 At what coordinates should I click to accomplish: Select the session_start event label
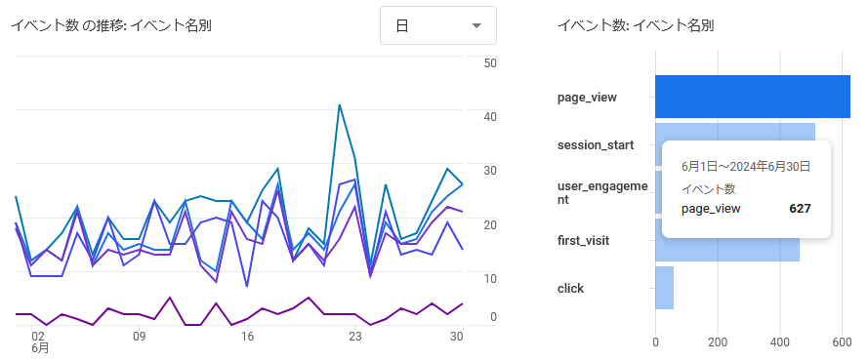click(595, 145)
